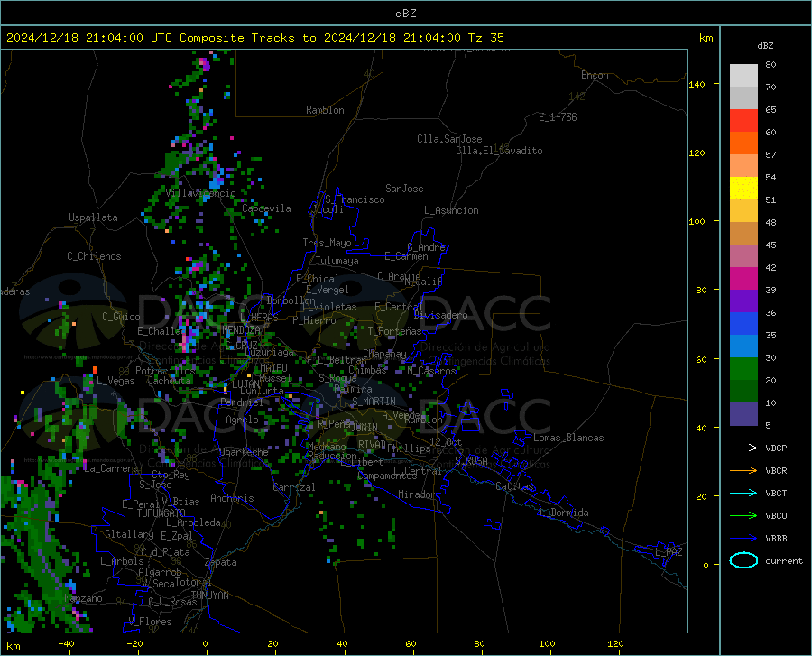Click the Villavicencio map label

(x=201, y=193)
